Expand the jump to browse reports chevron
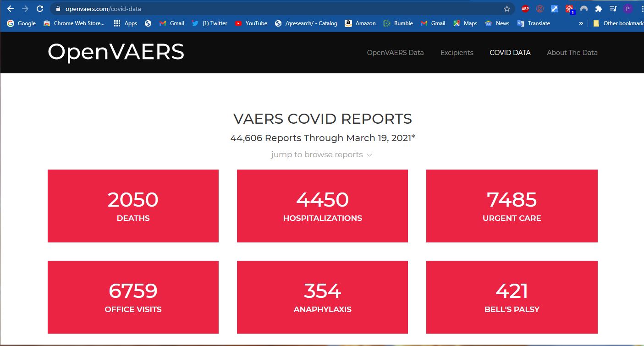This screenshot has height=346, width=644. click(369, 155)
